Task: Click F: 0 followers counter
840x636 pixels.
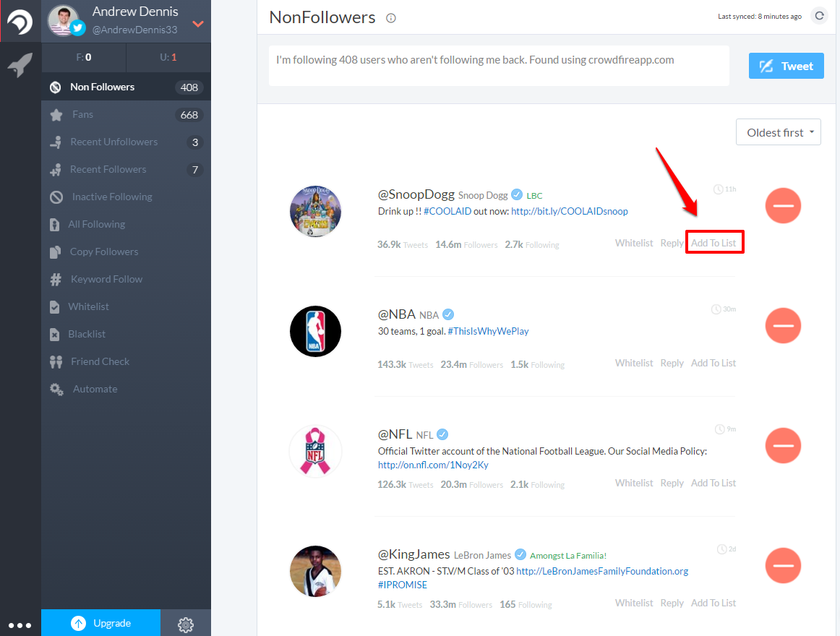Action: (x=84, y=57)
